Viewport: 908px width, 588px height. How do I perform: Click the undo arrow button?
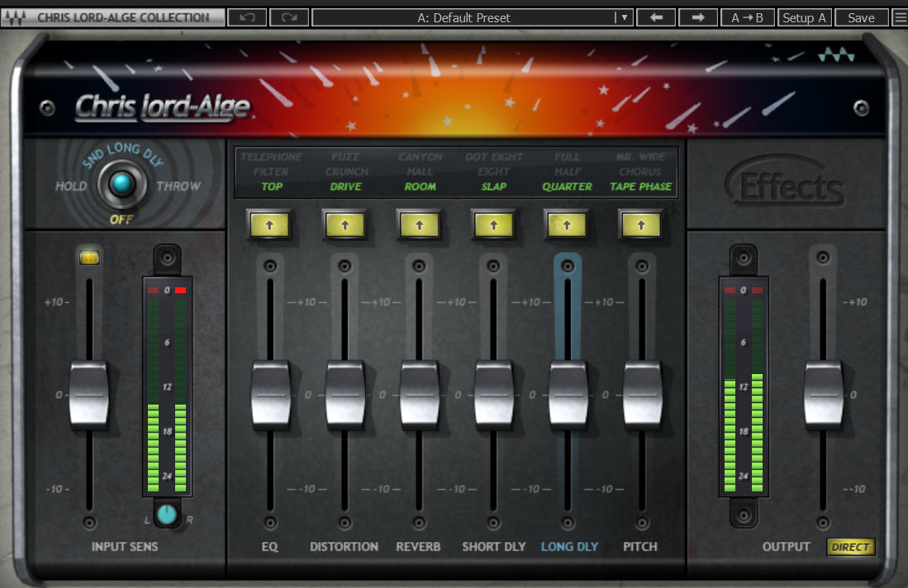tap(247, 17)
